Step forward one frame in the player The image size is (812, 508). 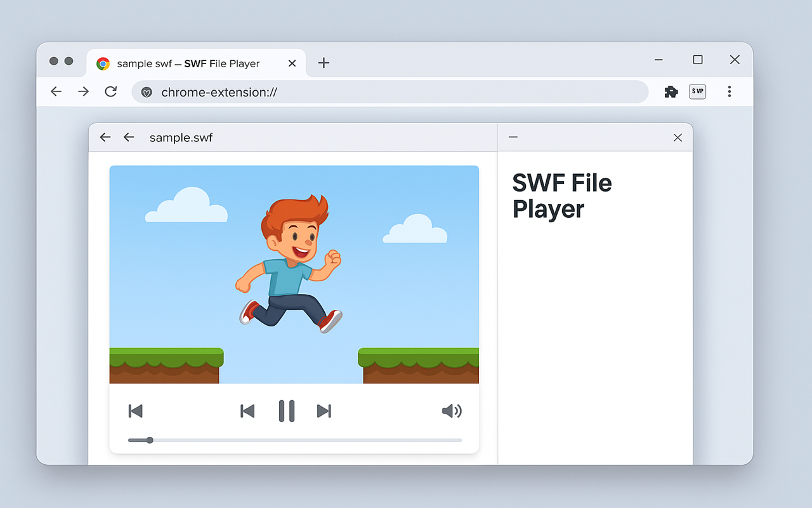click(324, 411)
